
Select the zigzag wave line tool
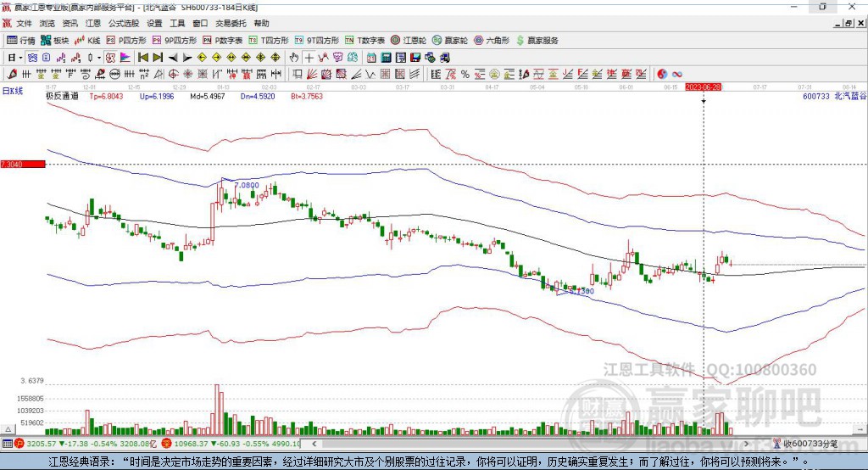pos(371,75)
